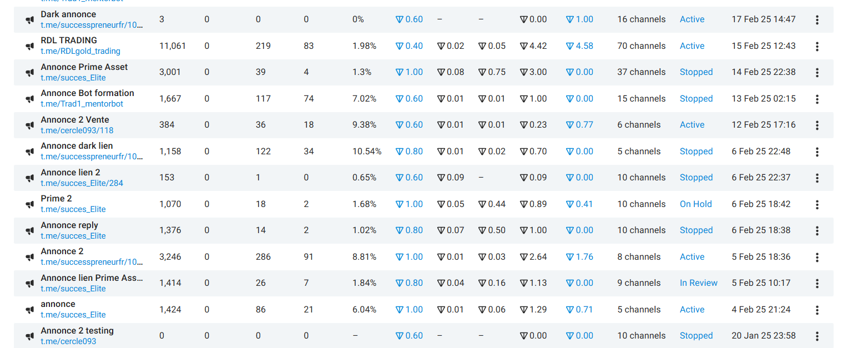This screenshot has width=868, height=348.
Task: Click megaphone icon beside Annonce Prime Asset
Action: [30, 73]
